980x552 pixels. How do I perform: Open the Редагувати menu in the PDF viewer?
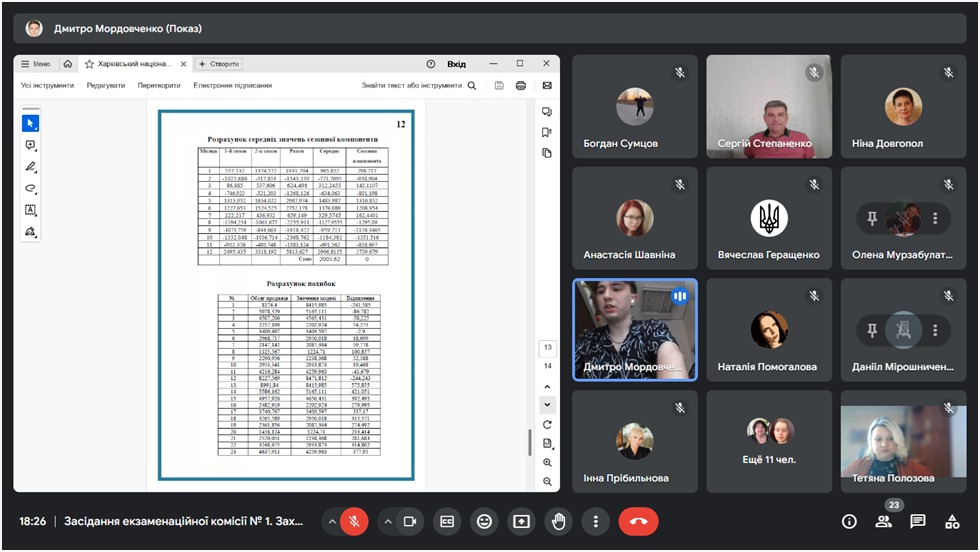(105, 86)
